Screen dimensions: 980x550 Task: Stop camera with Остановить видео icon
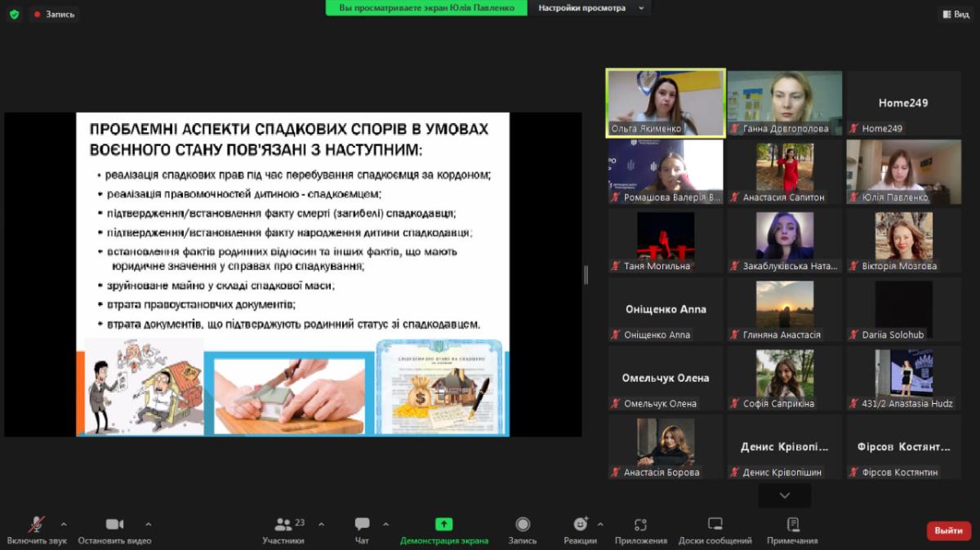coord(114,524)
